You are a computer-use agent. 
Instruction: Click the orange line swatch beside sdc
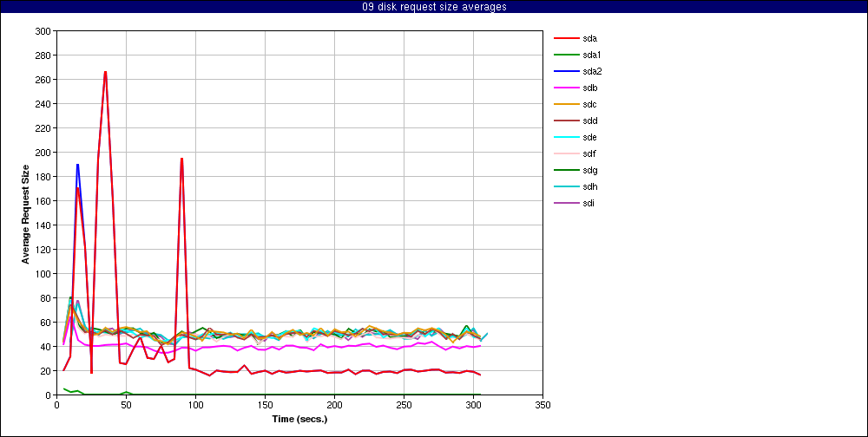[566, 105]
